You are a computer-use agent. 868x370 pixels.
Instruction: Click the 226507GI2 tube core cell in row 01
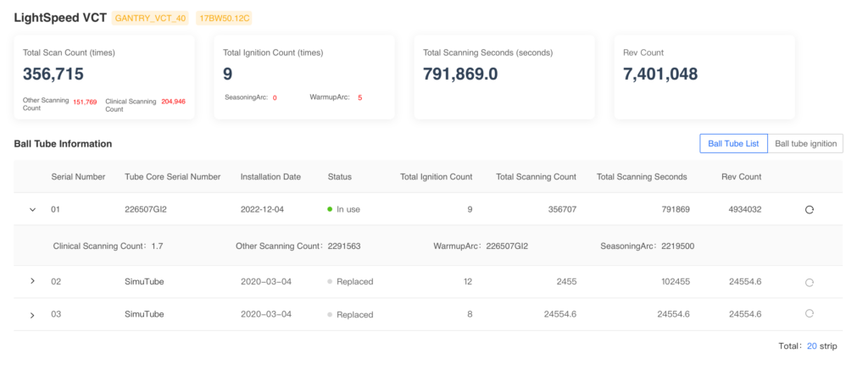pyautogui.click(x=146, y=210)
